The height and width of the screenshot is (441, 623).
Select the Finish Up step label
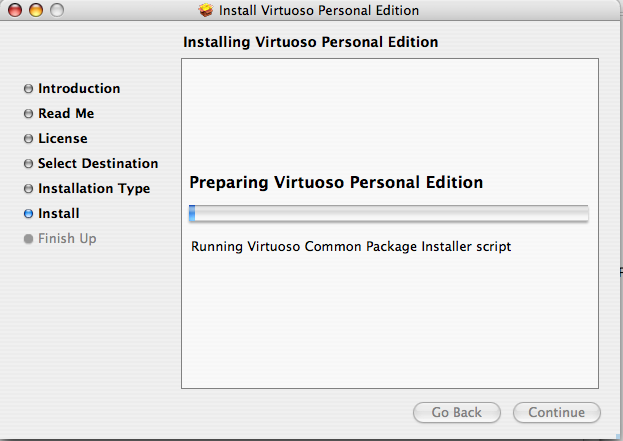(67, 238)
